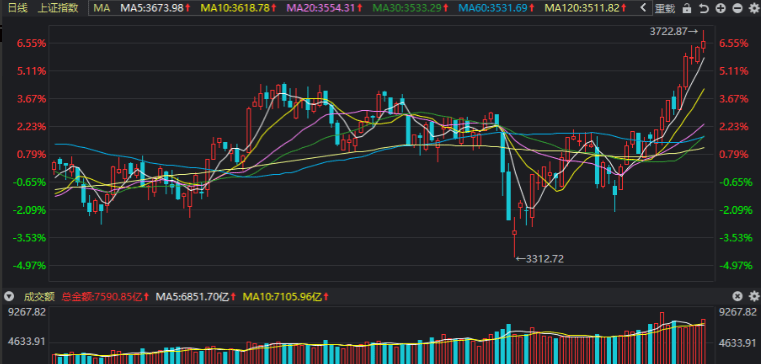Click the MA120:3511.82 indicator value
Screen dimensions: 761x364
click(x=581, y=8)
